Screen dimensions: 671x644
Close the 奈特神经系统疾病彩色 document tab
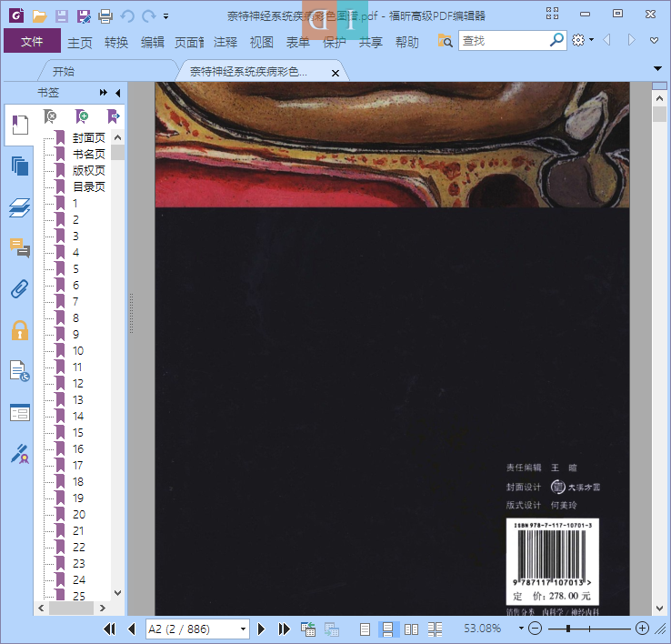tap(335, 73)
